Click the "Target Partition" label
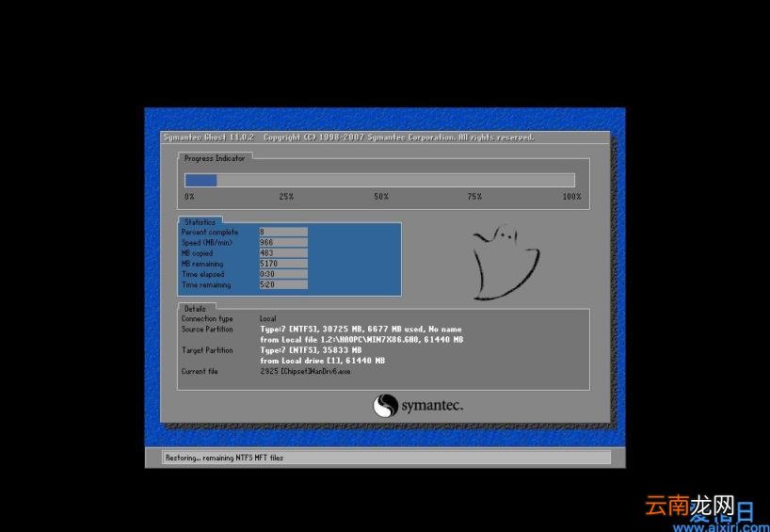The image size is (770, 532). click(x=207, y=350)
